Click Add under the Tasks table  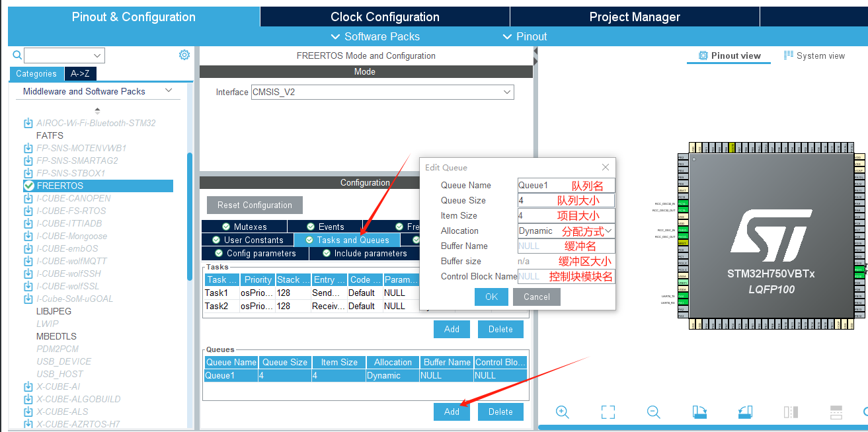(452, 329)
